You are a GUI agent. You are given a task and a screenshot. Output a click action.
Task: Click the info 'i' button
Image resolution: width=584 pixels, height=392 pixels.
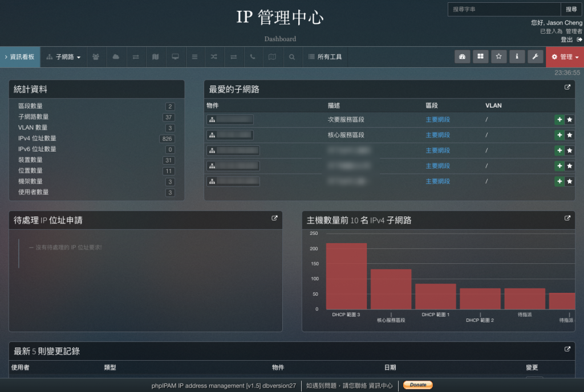[x=517, y=56]
